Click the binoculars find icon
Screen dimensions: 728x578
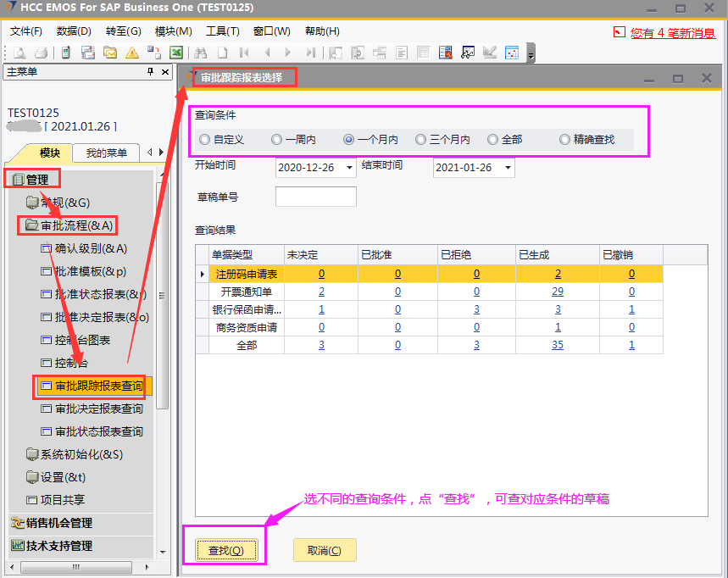201,53
